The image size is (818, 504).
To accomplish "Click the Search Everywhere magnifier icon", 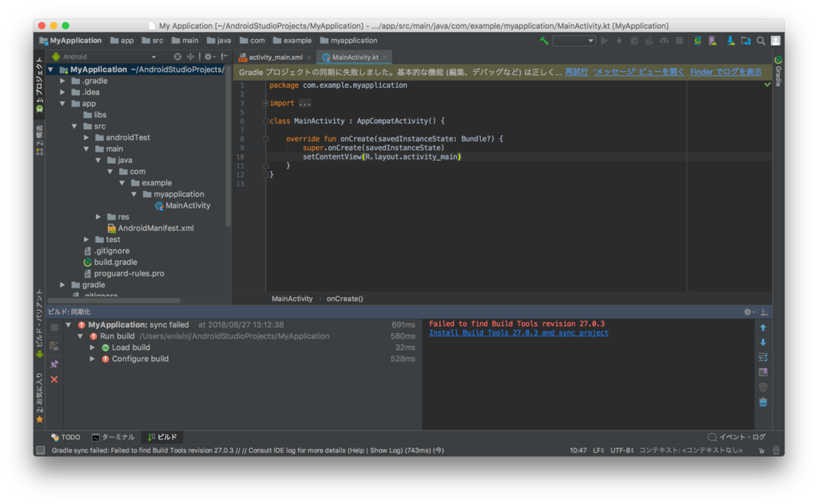I will [x=761, y=41].
